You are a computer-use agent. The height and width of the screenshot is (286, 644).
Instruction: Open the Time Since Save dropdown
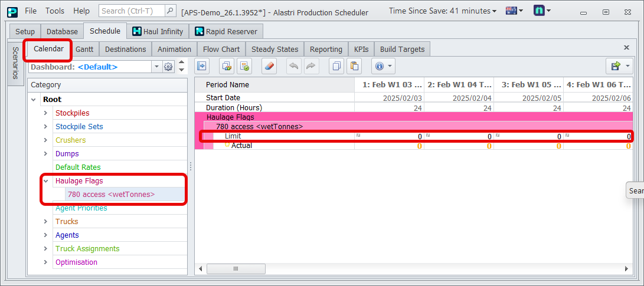(443, 11)
